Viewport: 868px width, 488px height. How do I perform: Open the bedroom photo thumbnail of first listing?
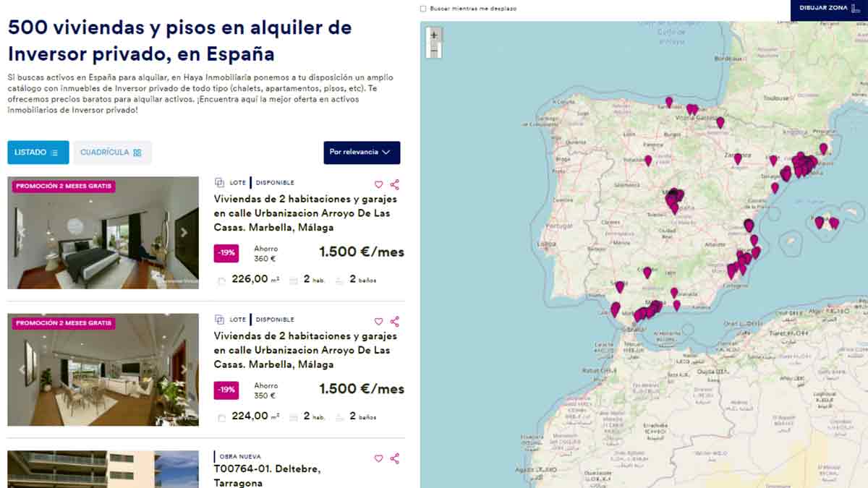coord(103,233)
